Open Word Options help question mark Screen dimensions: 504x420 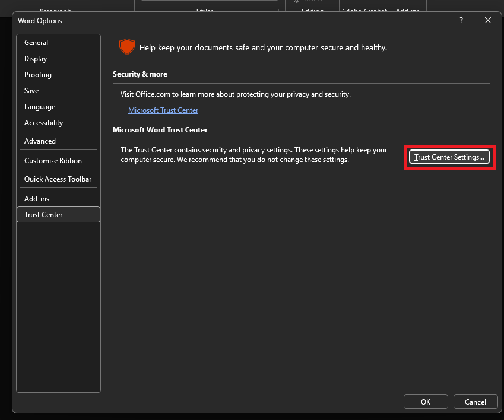pos(461,21)
